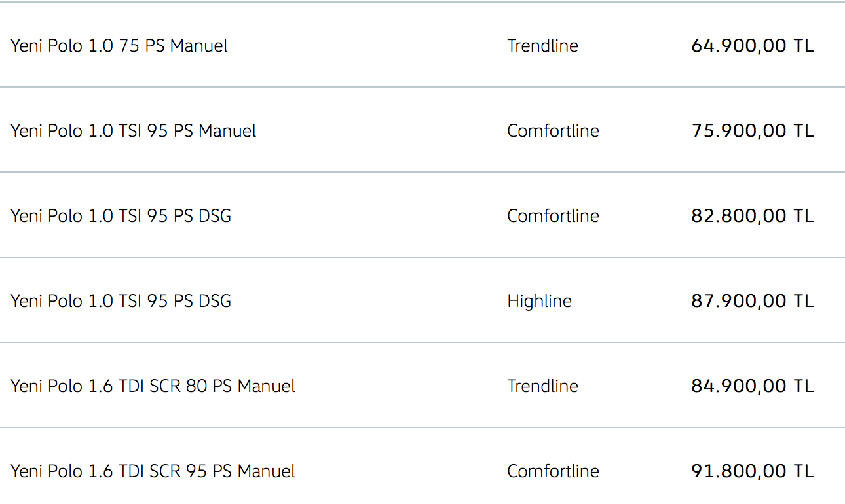The image size is (845, 504).
Task: Click the 'TL' currency text after 87.900,00
Action: tap(804, 301)
